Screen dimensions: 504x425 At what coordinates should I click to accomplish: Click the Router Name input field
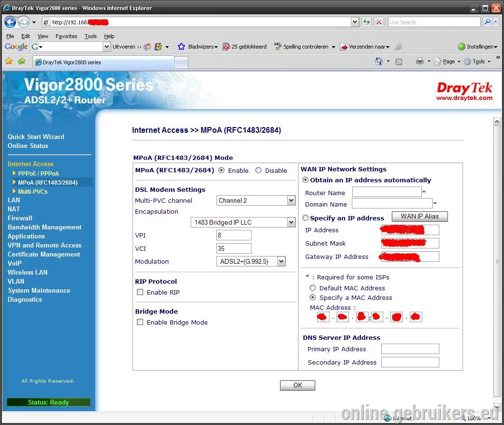tap(387, 192)
